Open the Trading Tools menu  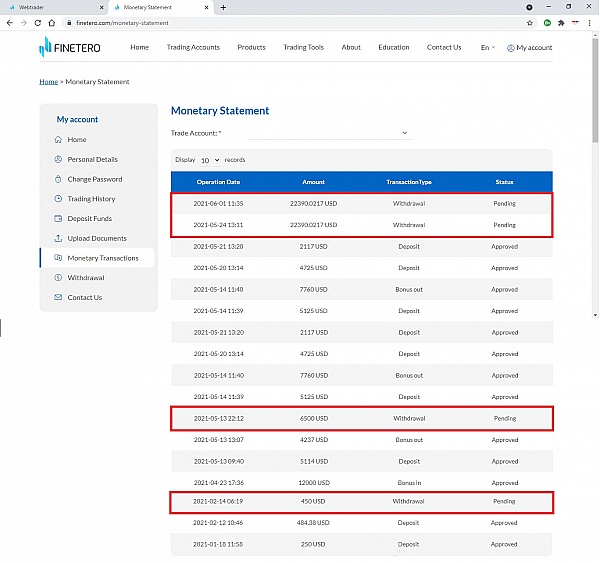[x=303, y=47]
